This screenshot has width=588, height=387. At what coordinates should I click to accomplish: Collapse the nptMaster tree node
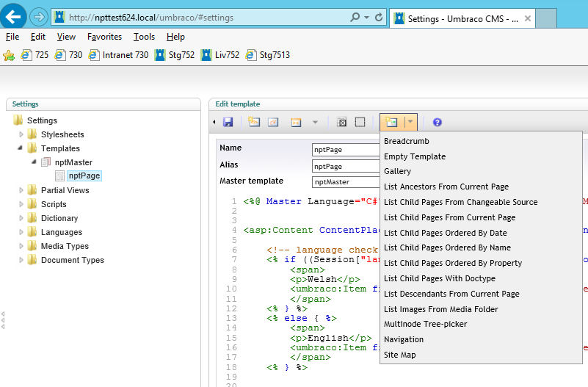pos(34,162)
